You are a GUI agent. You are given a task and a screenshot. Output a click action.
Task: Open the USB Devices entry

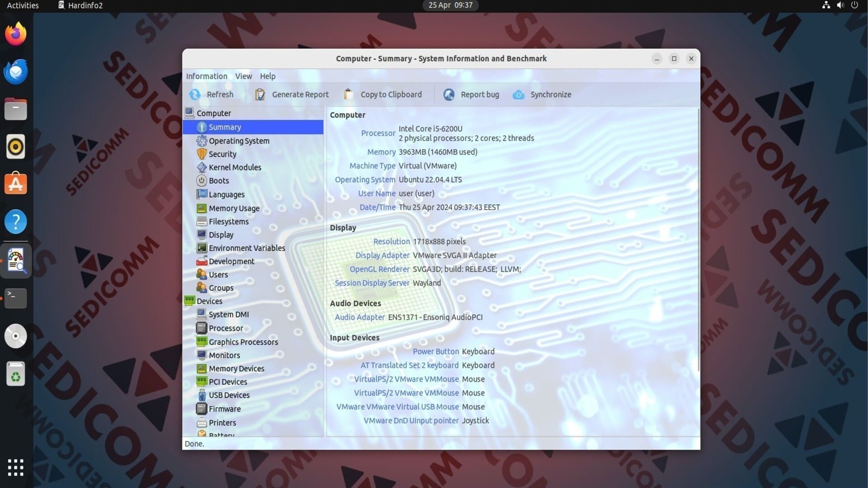pos(229,395)
